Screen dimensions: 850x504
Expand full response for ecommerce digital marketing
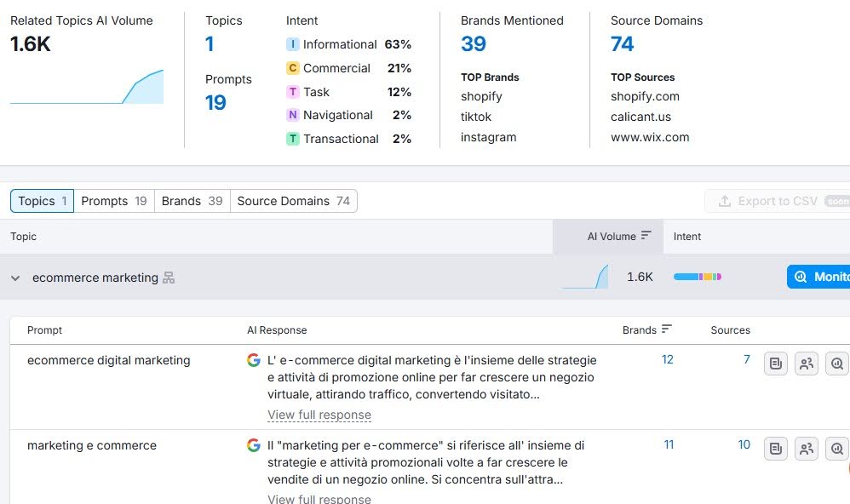[x=319, y=415]
